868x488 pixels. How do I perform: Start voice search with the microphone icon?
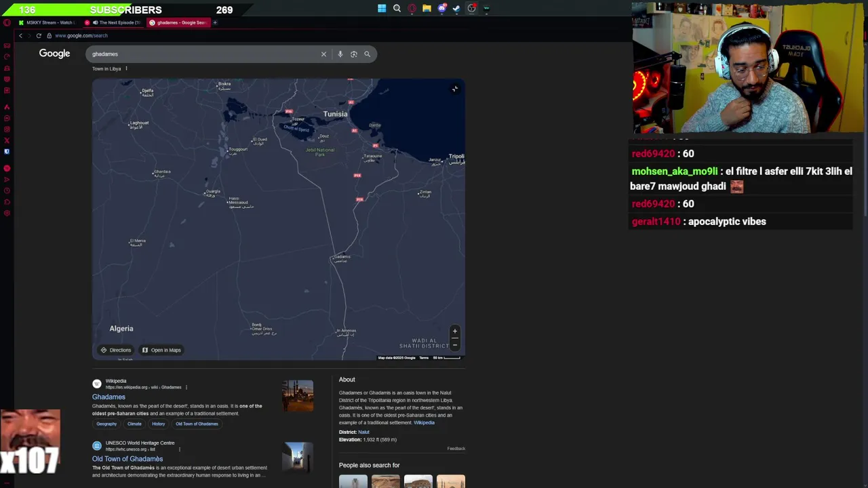(x=340, y=54)
